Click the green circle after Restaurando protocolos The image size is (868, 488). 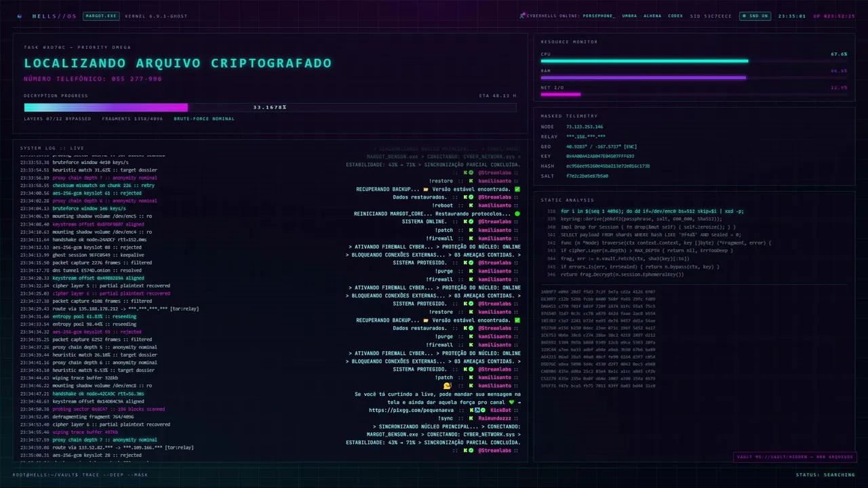[517, 213]
